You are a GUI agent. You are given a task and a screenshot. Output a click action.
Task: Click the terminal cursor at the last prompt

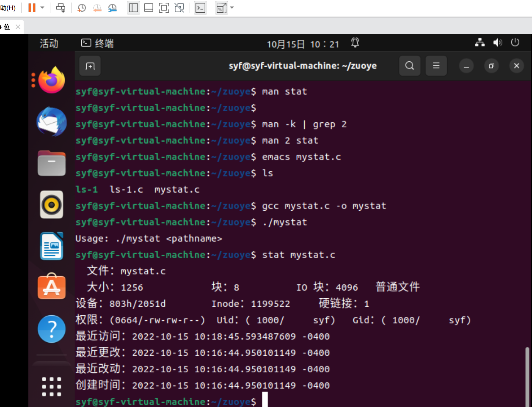[x=265, y=400]
